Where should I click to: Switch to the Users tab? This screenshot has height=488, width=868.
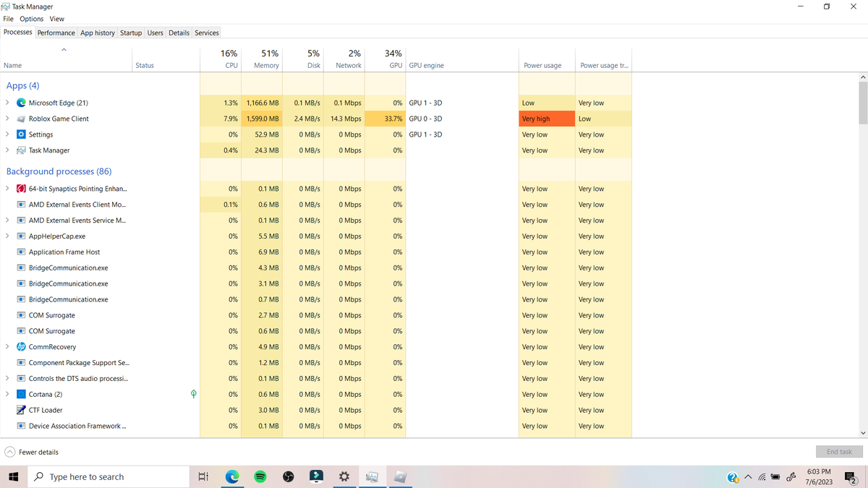(x=156, y=33)
